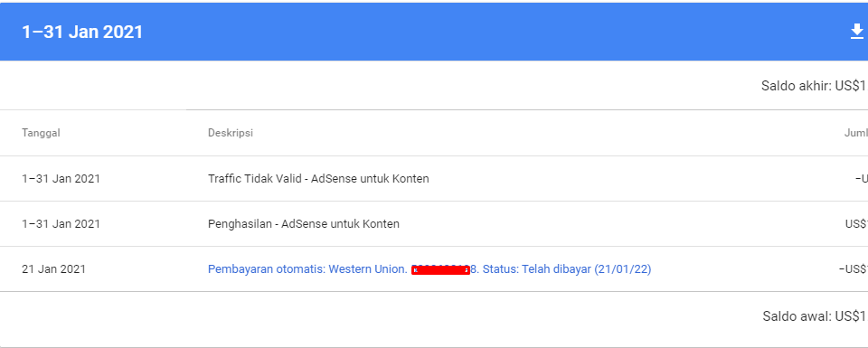Click the negative amount in the payment row
The height and width of the screenshot is (348, 868).
(853, 269)
